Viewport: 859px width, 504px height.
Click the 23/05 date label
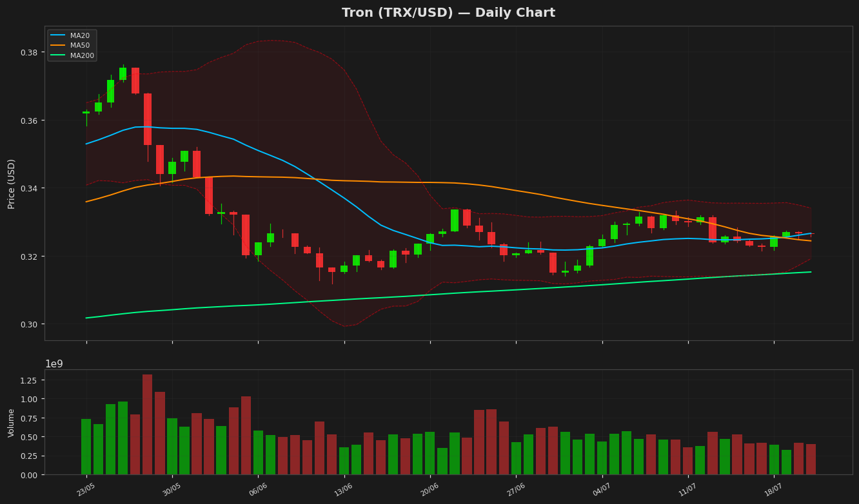86,490
